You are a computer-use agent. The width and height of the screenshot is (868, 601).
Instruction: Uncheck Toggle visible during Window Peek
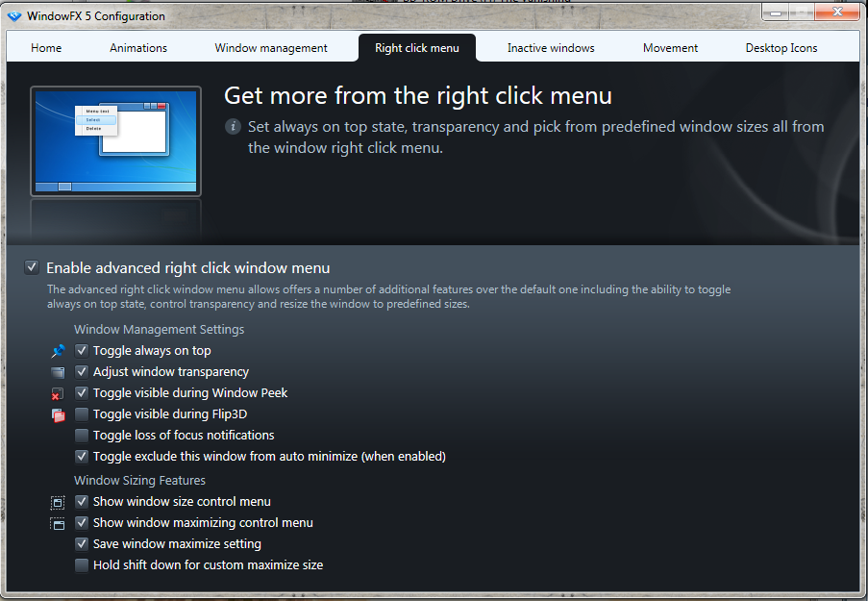[x=82, y=392]
